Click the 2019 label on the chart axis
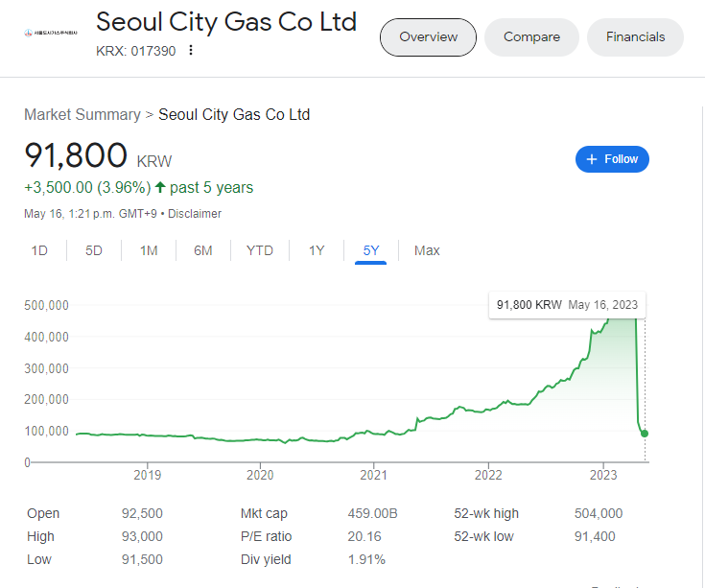705x588 pixels. point(148,475)
